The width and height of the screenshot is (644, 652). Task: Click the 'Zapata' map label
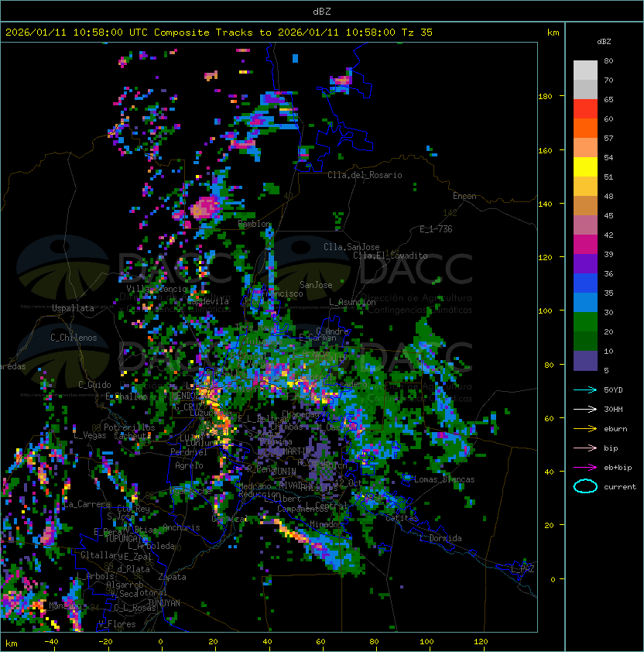click(x=172, y=577)
